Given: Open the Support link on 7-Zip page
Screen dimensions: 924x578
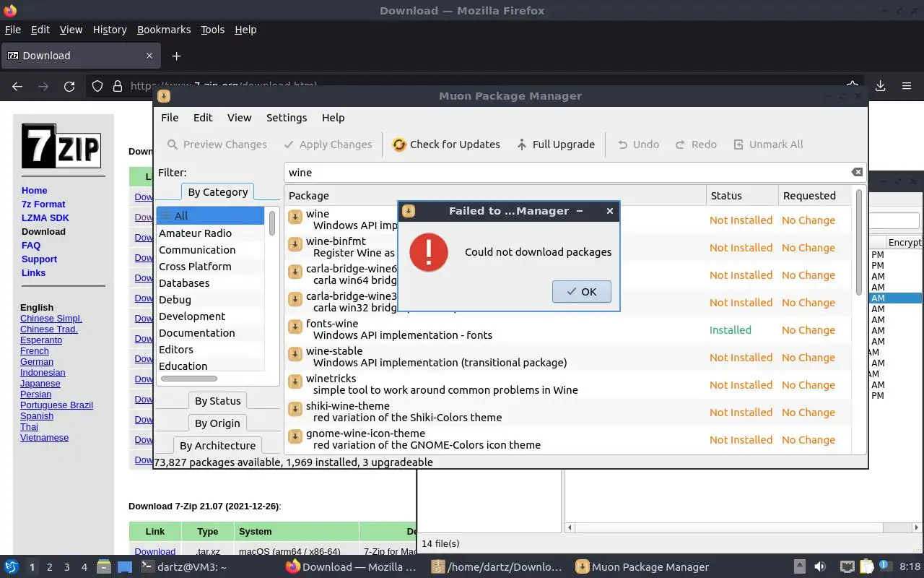Looking at the screenshot, I should pos(39,259).
